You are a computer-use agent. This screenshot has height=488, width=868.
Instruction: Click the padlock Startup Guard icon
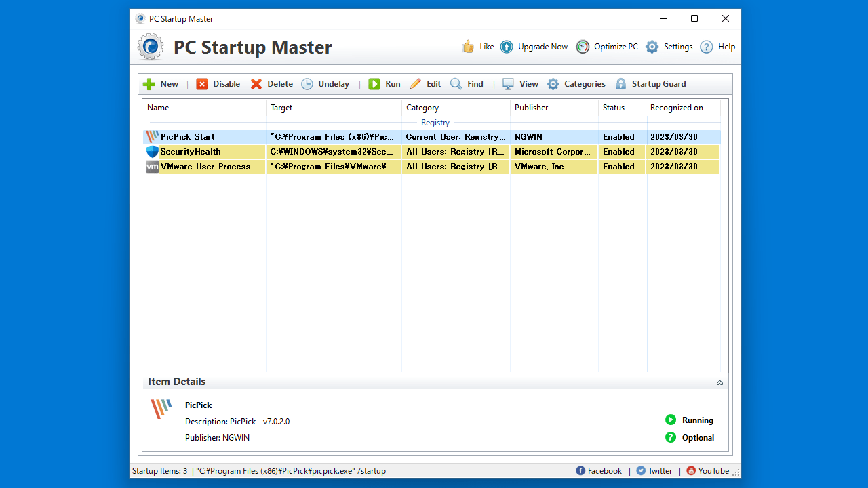[620, 84]
